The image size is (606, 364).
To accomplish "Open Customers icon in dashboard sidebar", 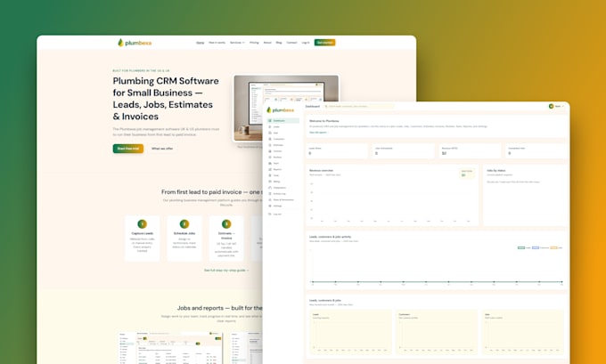I will click(x=270, y=139).
